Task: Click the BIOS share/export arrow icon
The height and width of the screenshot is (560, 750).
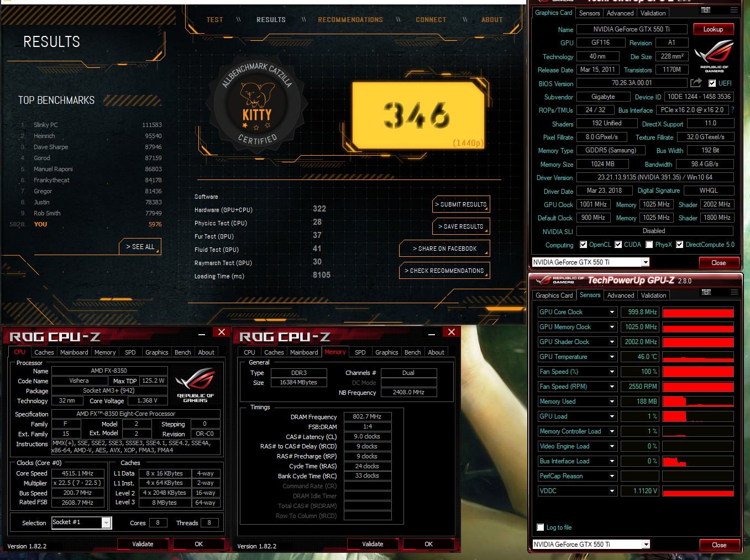Action: click(x=696, y=83)
